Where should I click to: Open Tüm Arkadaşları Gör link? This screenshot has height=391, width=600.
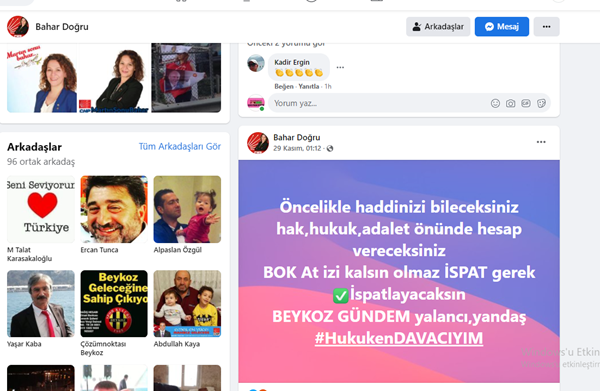pos(179,147)
